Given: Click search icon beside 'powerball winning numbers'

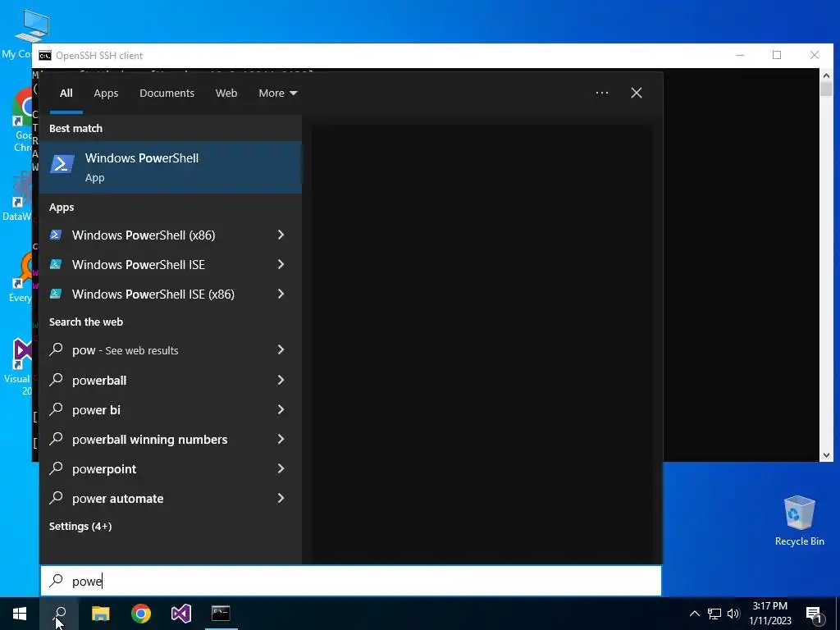Looking at the screenshot, I should click(x=57, y=438).
